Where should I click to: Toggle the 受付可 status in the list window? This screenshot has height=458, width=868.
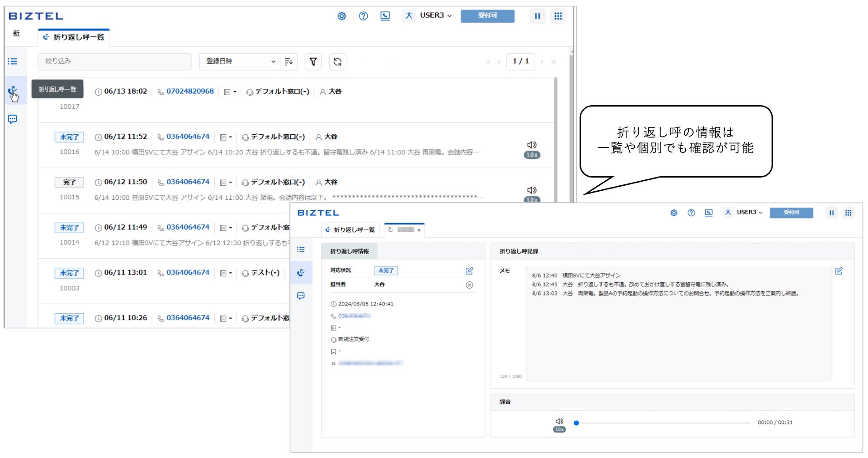(488, 16)
